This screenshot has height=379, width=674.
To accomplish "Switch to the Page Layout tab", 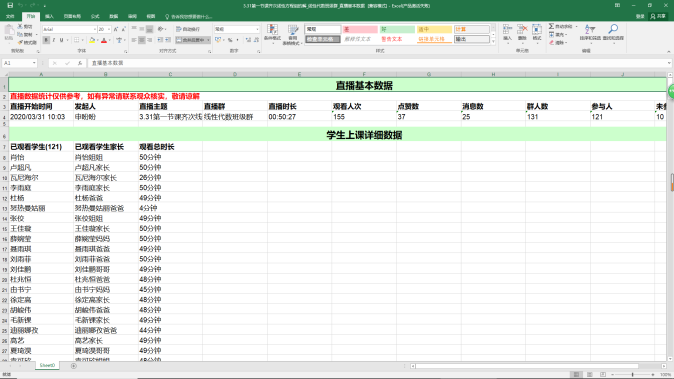I will [72, 16].
